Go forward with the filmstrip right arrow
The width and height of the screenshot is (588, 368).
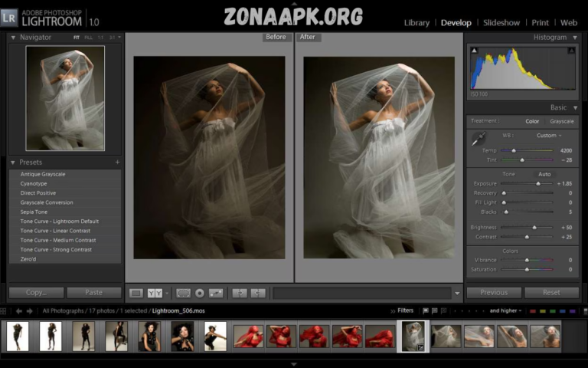pos(30,311)
